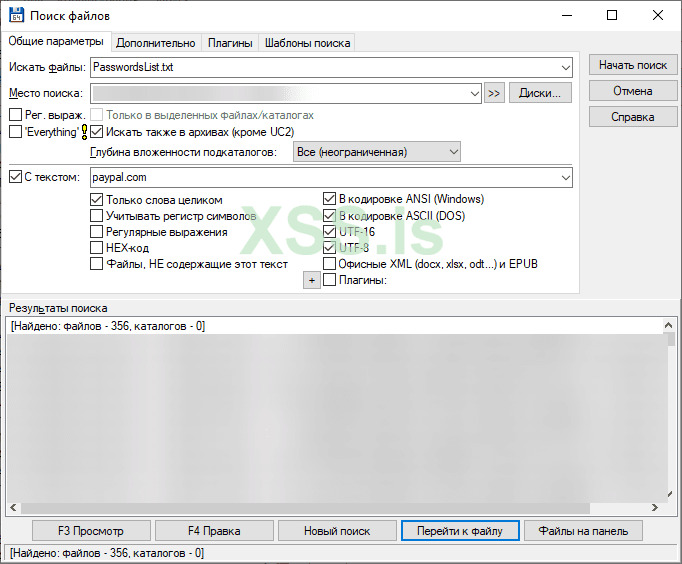Click the Начать поиск button
Viewport: 682px width, 564px height.
633,65
